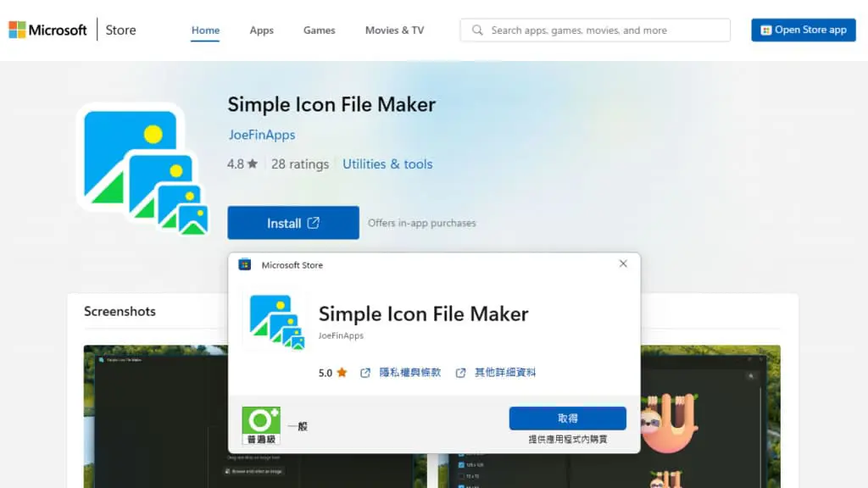
Task: Click Offers in-app purchases text
Action: [422, 223]
